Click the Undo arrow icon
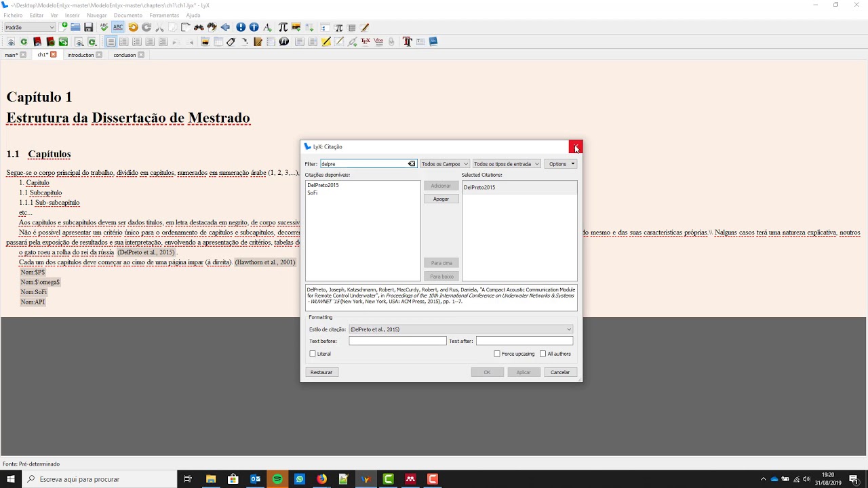The image size is (868, 488). tap(133, 27)
